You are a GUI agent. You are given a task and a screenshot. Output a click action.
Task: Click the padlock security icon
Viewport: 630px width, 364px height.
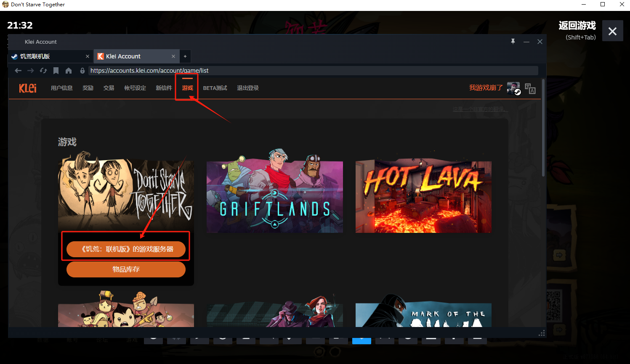(x=82, y=71)
